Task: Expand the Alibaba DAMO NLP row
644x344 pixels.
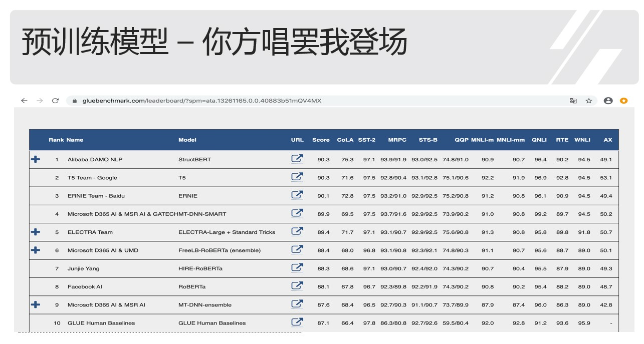Action: click(36, 159)
